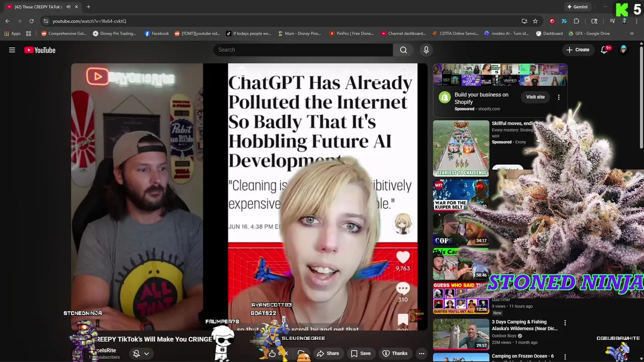This screenshot has height=362, width=644.
Task: Open options for 3 Days Camping video
Action: click(x=565, y=323)
